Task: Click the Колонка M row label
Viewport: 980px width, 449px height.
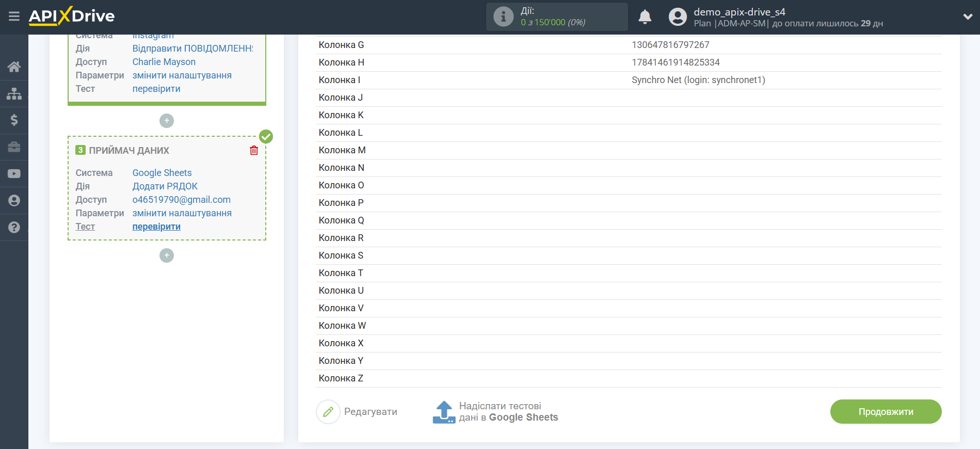Action: [342, 150]
